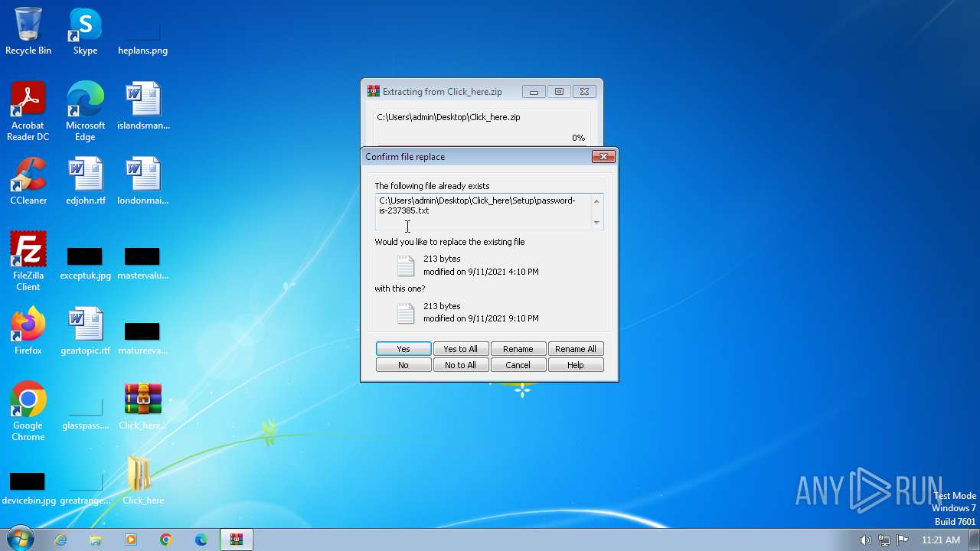Open the network tray icon
The image size is (980, 551).
pyautogui.click(x=884, y=540)
